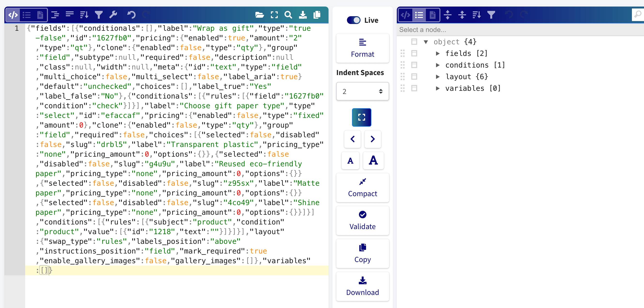This screenshot has width=644, height=308.
Task: Click the Compact button
Action: (x=362, y=188)
